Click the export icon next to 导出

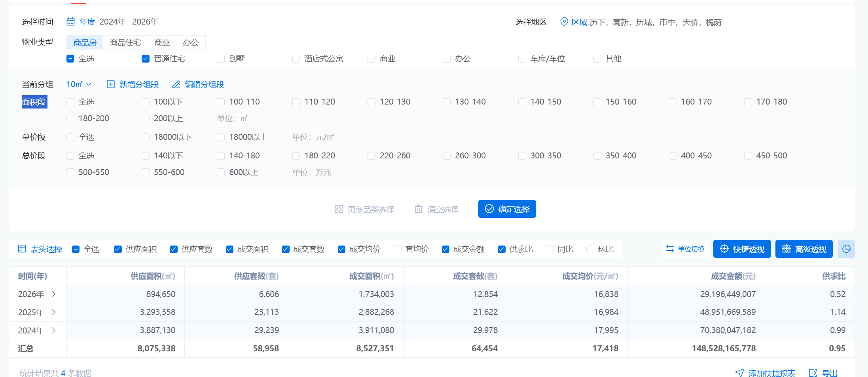[x=813, y=373]
